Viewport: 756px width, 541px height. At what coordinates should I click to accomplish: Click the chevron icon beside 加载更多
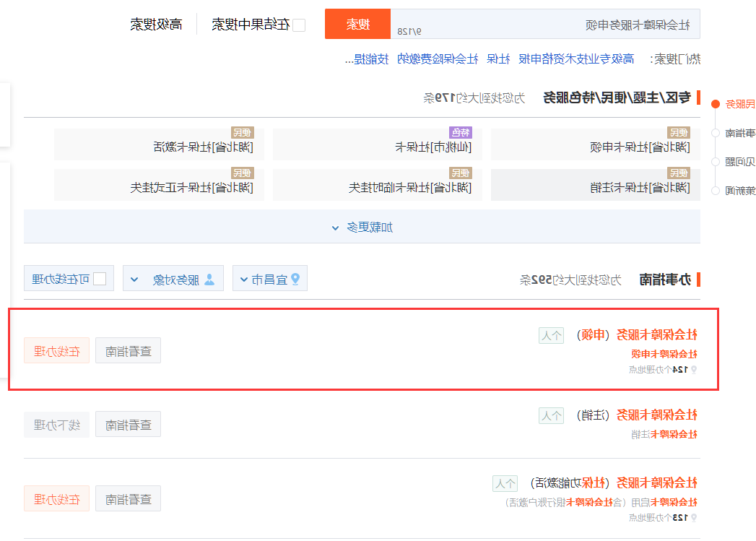coord(336,228)
